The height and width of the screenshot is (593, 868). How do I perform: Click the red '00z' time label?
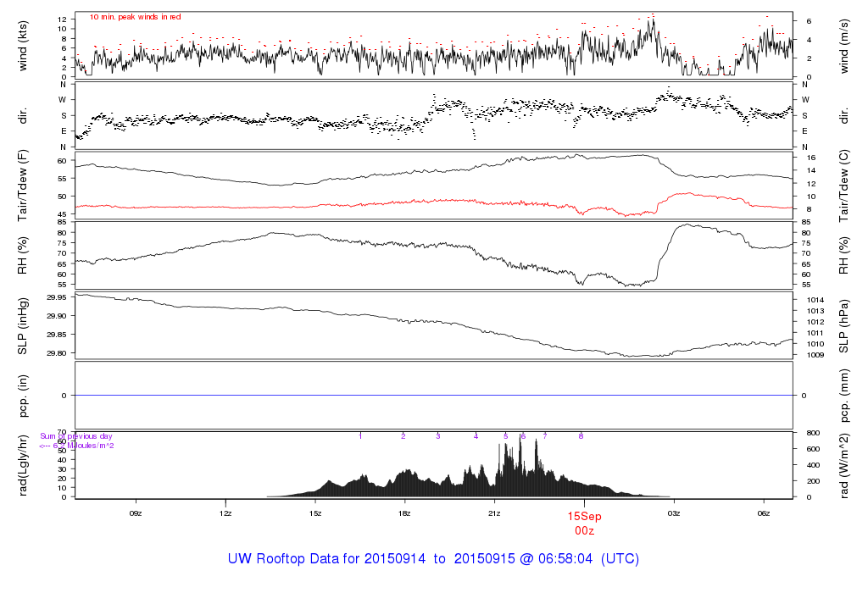click(x=584, y=530)
